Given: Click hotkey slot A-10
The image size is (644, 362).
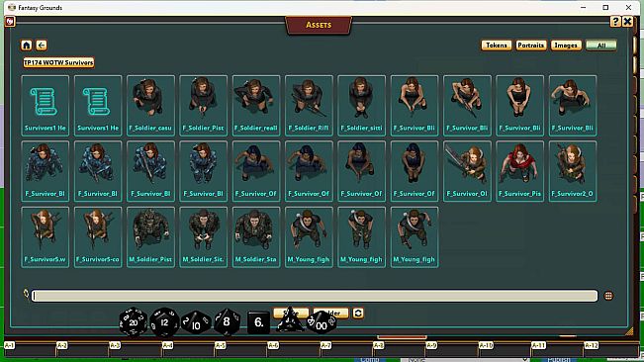Looking at the screenshot, I should pyautogui.click(x=505, y=349).
